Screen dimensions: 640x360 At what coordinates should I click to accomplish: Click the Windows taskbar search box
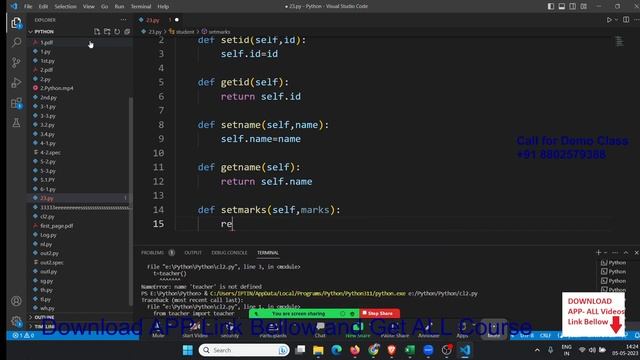[x=244, y=350]
